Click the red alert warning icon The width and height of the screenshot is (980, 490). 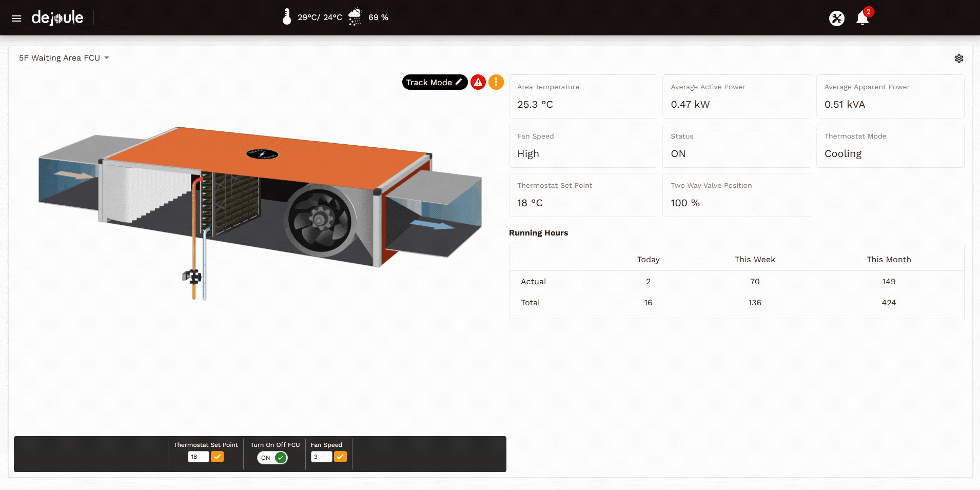[x=478, y=82]
